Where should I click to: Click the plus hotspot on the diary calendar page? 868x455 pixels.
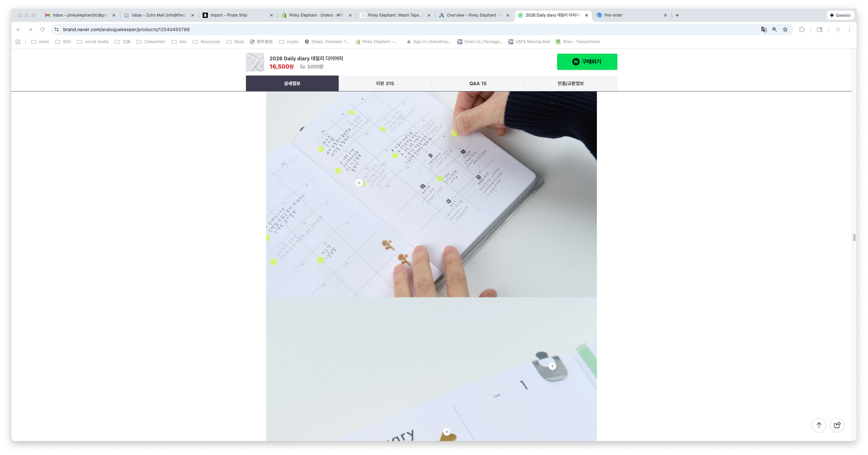pos(359,183)
